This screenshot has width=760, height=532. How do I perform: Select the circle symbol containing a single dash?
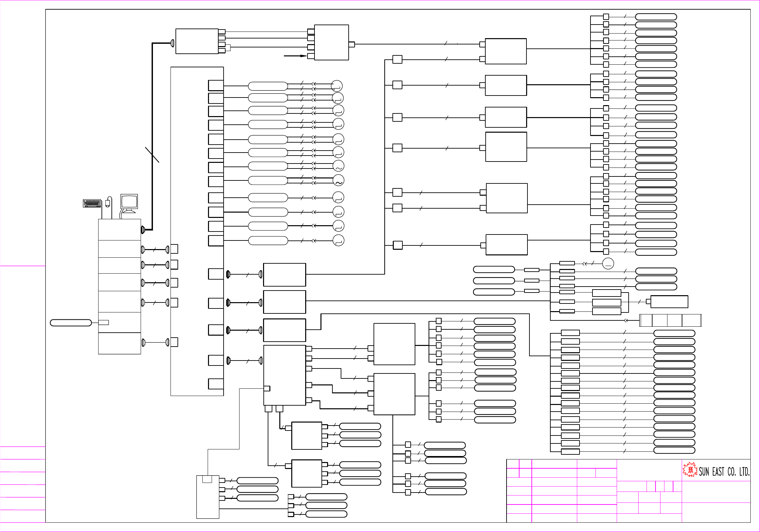pos(608,264)
